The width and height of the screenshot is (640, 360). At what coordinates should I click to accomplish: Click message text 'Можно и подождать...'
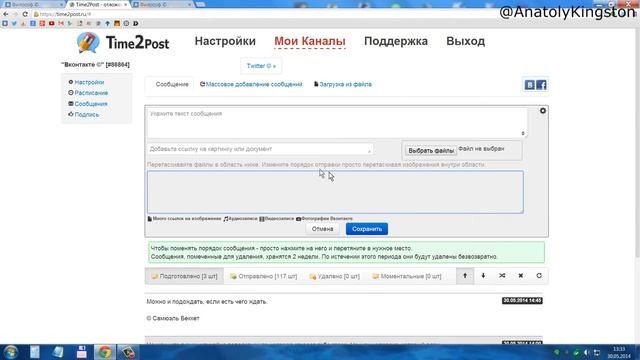207,302
